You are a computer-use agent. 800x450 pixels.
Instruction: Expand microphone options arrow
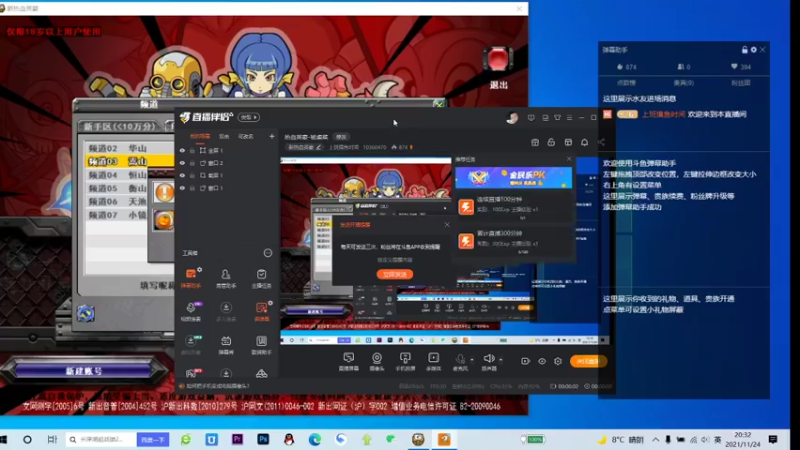[x=472, y=360]
